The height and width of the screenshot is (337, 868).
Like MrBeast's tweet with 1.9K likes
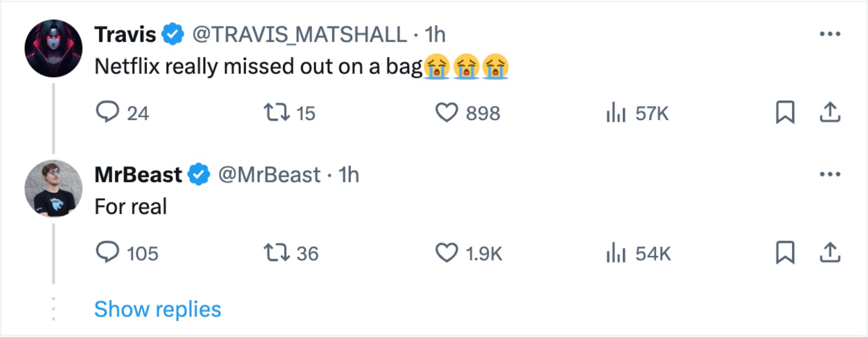pyautogui.click(x=446, y=253)
